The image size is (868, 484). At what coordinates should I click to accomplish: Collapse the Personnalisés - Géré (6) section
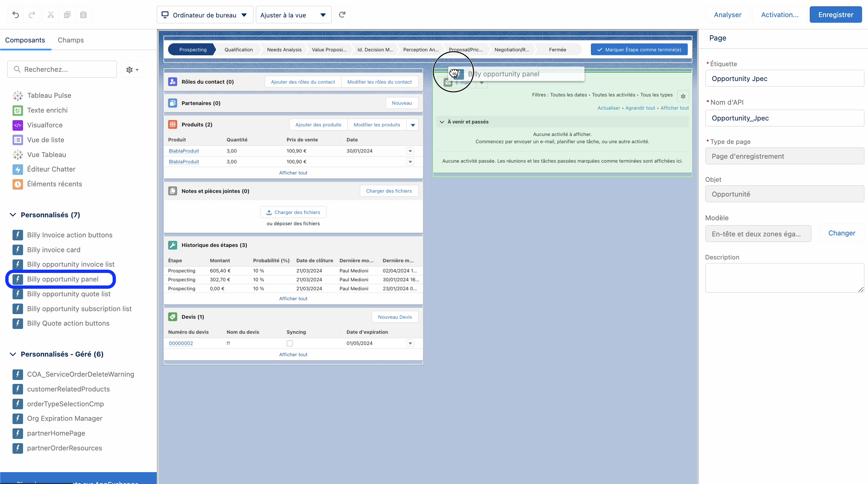13,354
